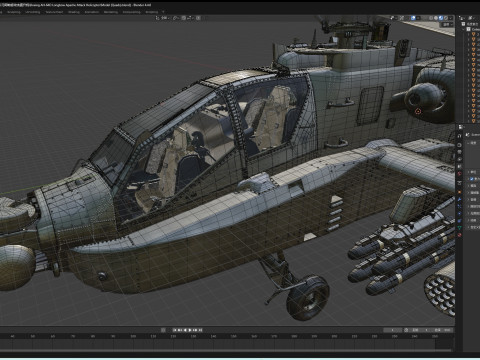Screen dimensions: 480x360
Task: Toggle the preview range clock icon
Action: tap(406, 330)
